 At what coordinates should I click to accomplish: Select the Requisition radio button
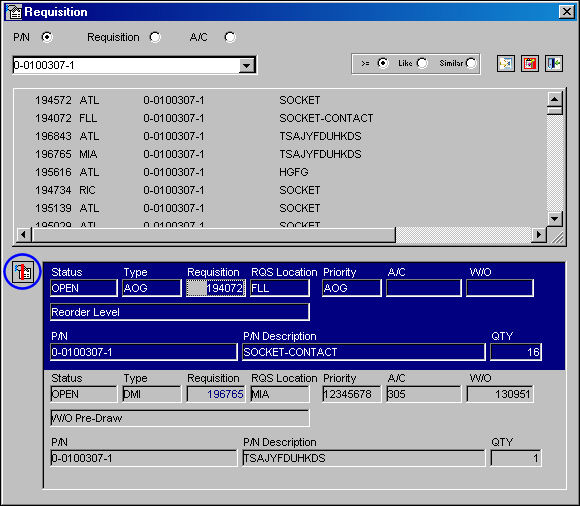coord(155,37)
